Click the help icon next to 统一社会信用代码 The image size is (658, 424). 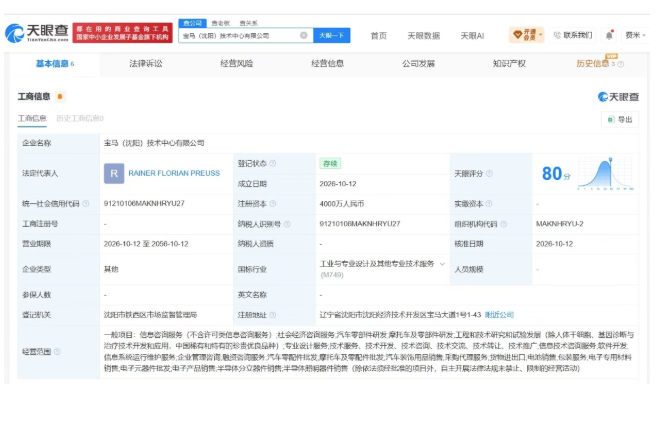86,204
